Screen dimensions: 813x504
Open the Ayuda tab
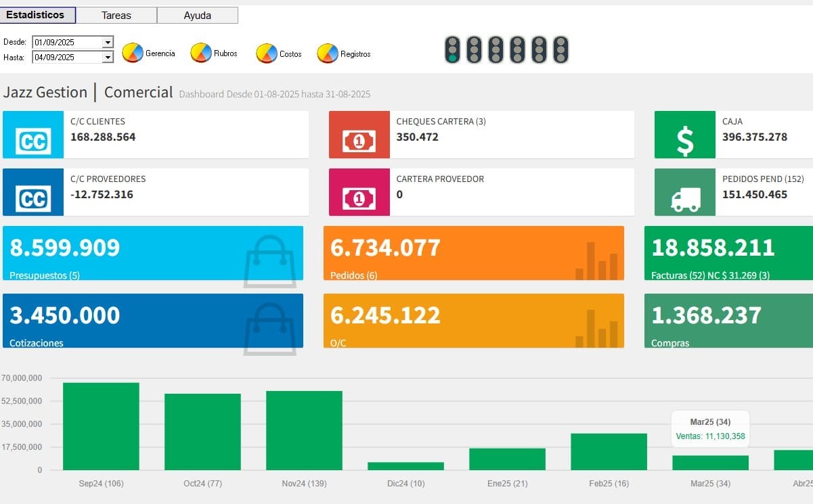pos(198,15)
